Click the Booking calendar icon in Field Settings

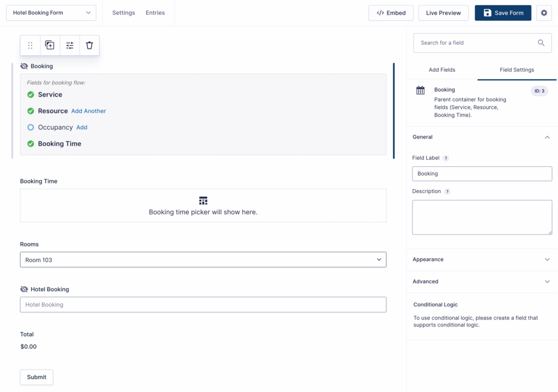tap(420, 91)
